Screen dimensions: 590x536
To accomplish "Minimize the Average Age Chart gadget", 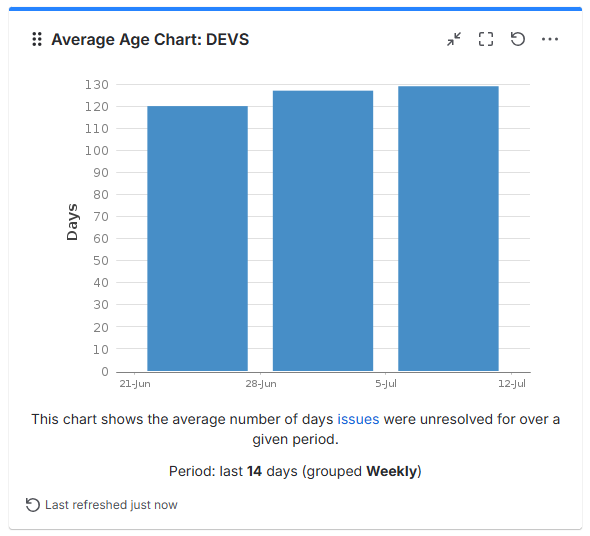I will [x=454, y=39].
